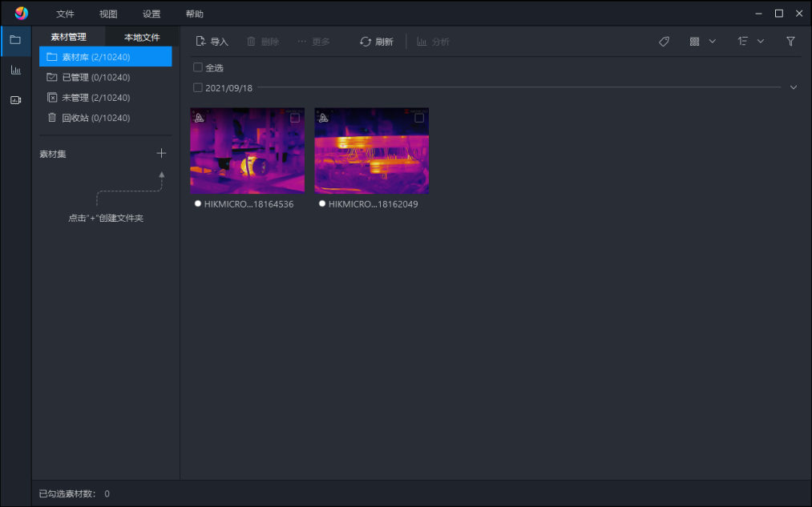Click the tag label icon
The height and width of the screenshot is (507, 812).
click(664, 42)
